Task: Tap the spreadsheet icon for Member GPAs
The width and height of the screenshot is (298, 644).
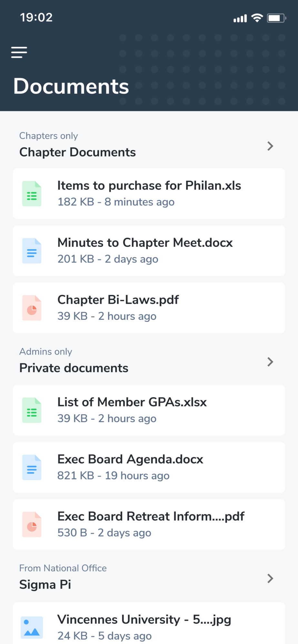Action: (x=32, y=410)
